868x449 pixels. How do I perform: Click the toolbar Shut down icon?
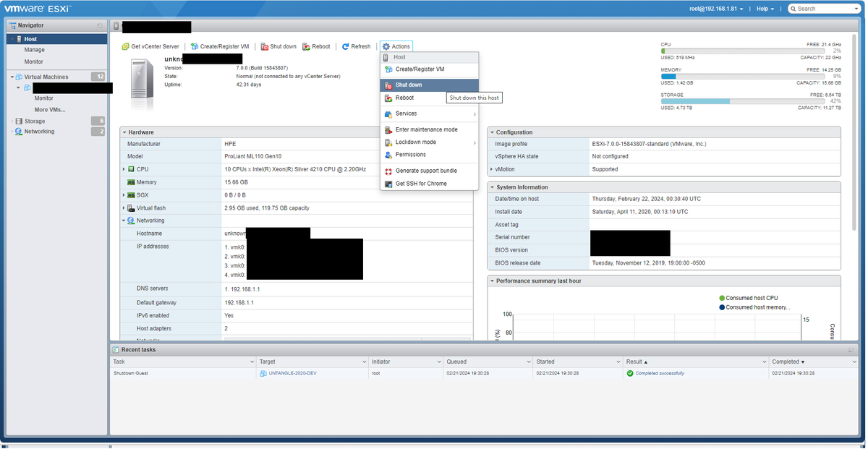(x=265, y=46)
